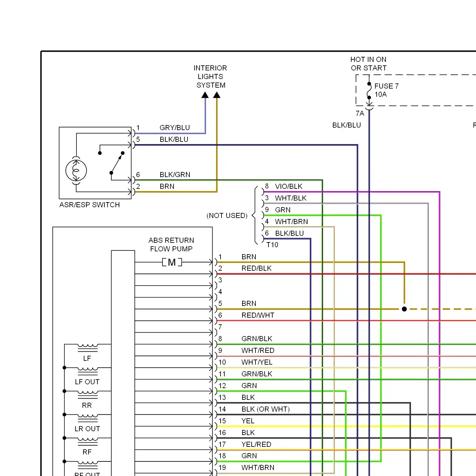Select the WHT/RED wire label

pyautogui.click(x=258, y=350)
